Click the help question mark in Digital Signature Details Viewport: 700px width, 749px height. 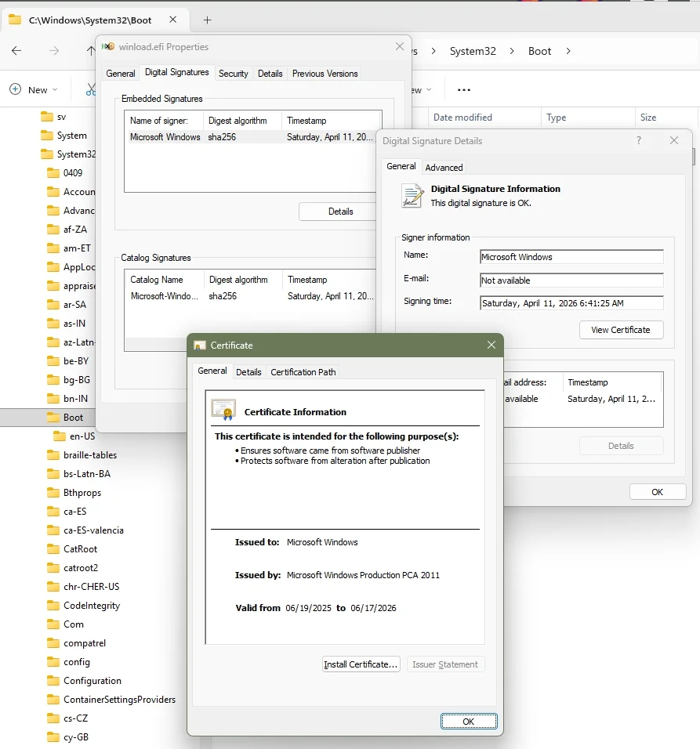click(x=639, y=140)
